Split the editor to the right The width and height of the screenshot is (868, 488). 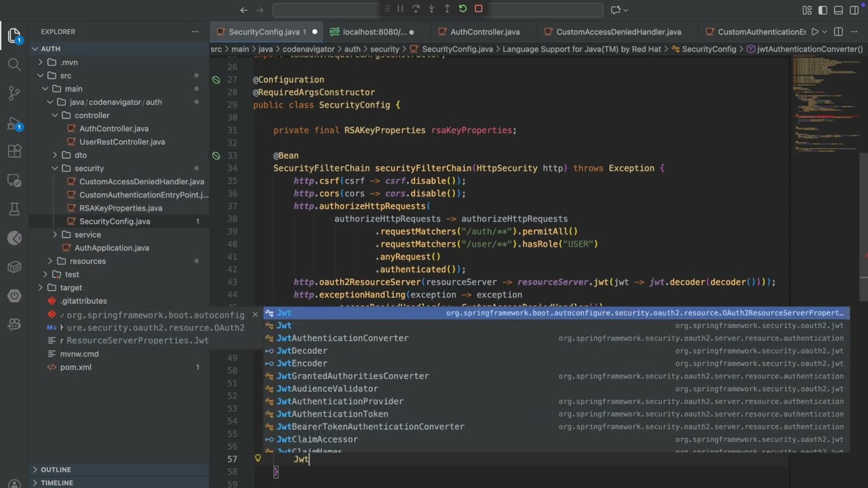click(838, 32)
